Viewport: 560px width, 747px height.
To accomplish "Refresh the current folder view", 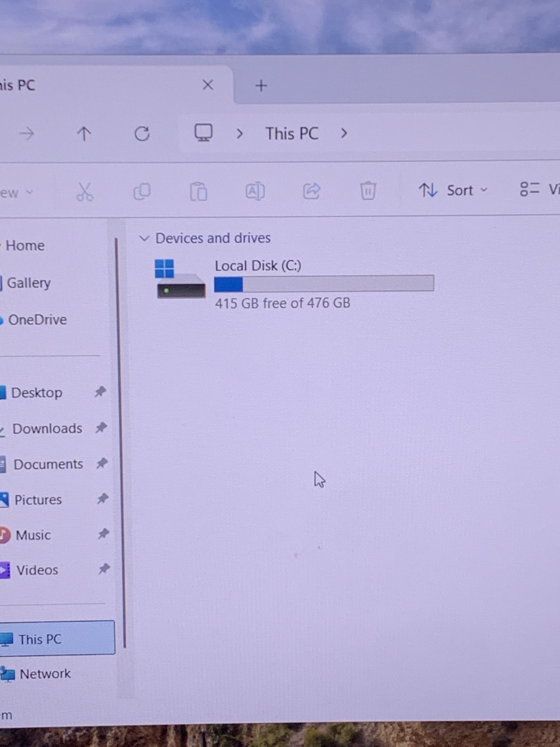I will pos(142,134).
